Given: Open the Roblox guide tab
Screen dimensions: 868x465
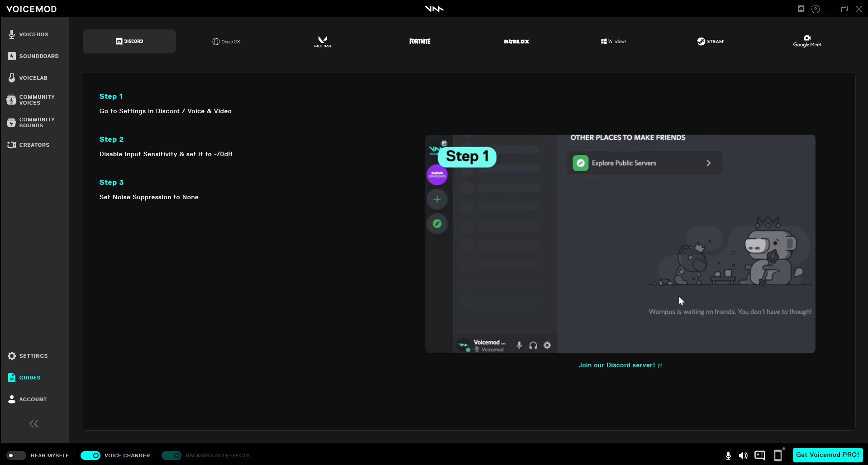Looking at the screenshot, I should [x=516, y=41].
